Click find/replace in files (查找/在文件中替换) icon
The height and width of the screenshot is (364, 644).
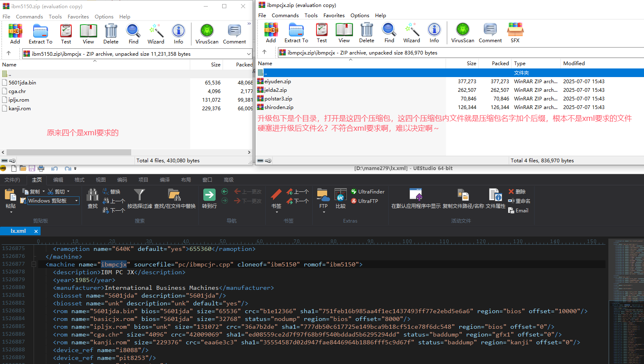175,195
